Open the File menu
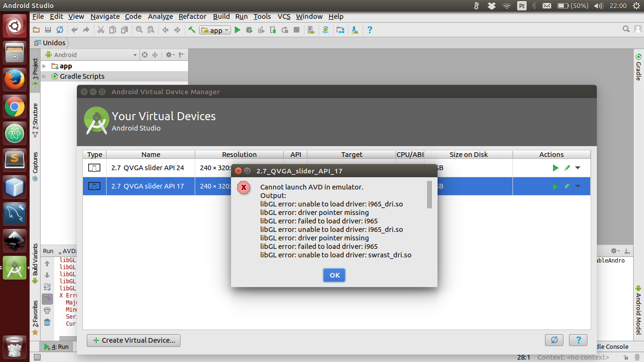Viewport: 644px width, 362px height. click(38, 16)
